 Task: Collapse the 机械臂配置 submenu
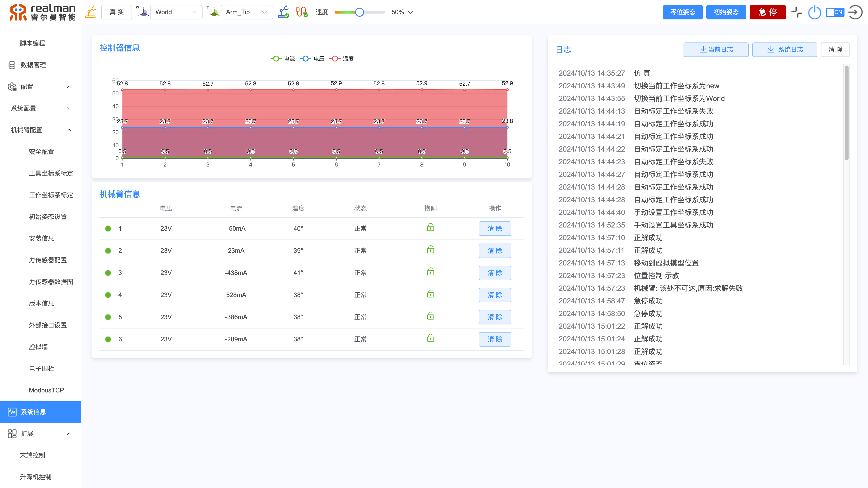coord(69,130)
